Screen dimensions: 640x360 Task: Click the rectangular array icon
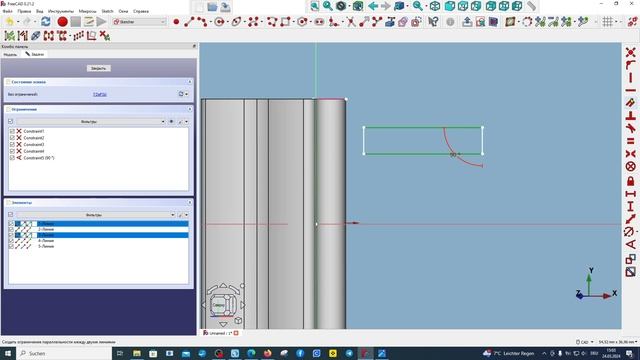point(78,36)
